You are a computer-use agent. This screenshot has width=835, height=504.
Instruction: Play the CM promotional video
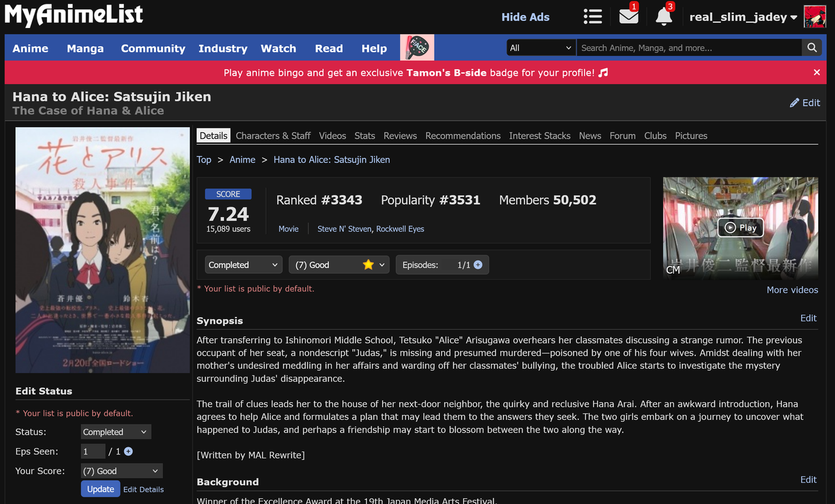[x=740, y=228]
